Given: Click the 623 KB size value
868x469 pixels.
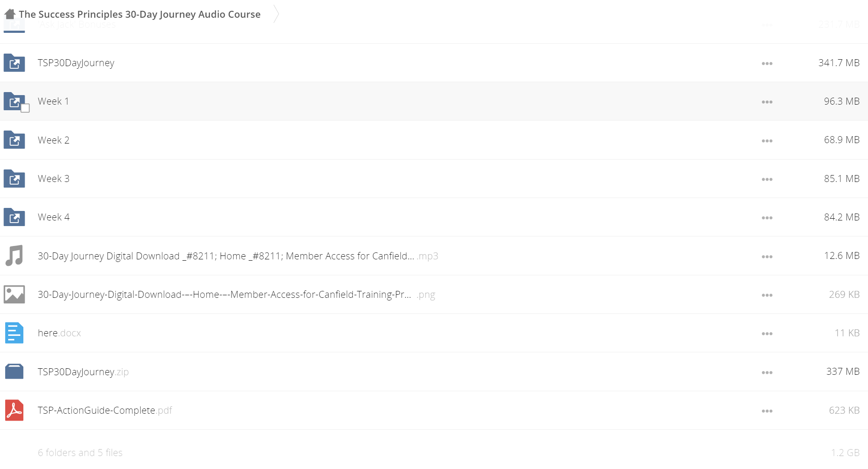Looking at the screenshot, I should click(844, 410).
